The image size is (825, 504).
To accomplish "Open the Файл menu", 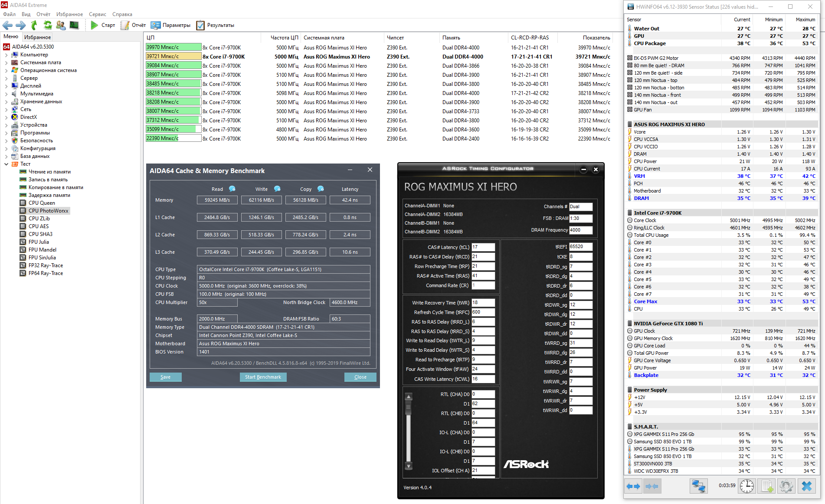I will 9,14.
